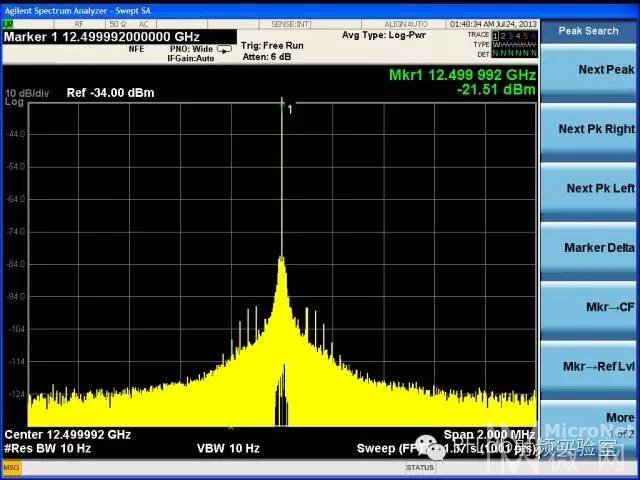Open More 1 of 2 softkey page

pyautogui.click(x=588, y=424)
